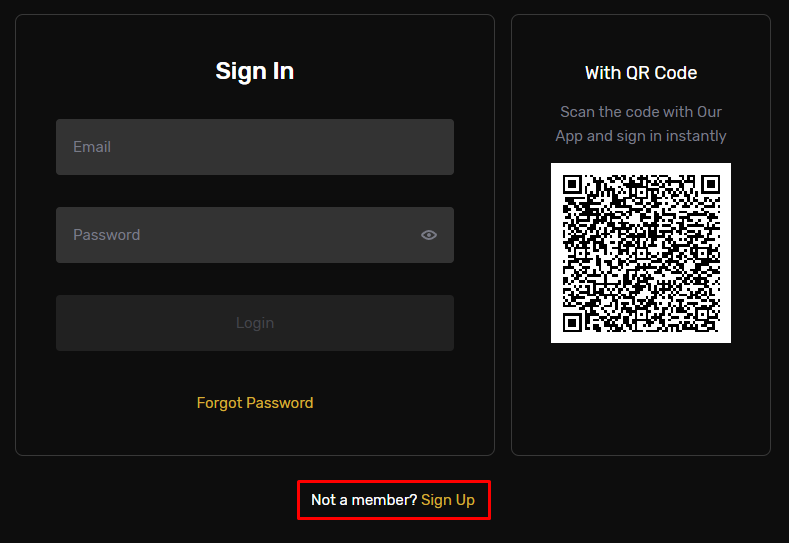Click the "App and sign in instantly" text line
The height and width of the screenshot is (543, 789).
(x=641, y=136)
